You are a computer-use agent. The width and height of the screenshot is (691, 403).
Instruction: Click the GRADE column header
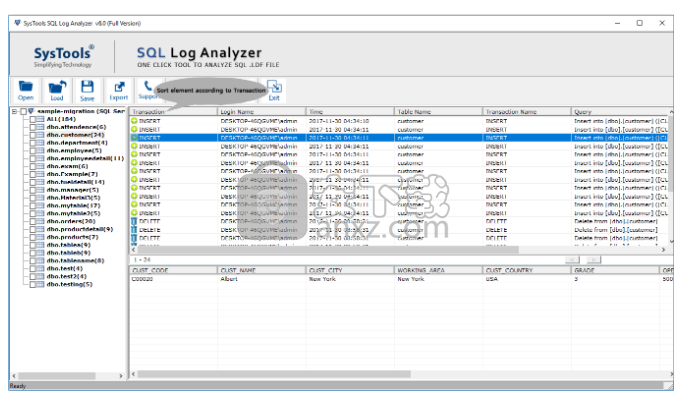[x=615, y=270]
